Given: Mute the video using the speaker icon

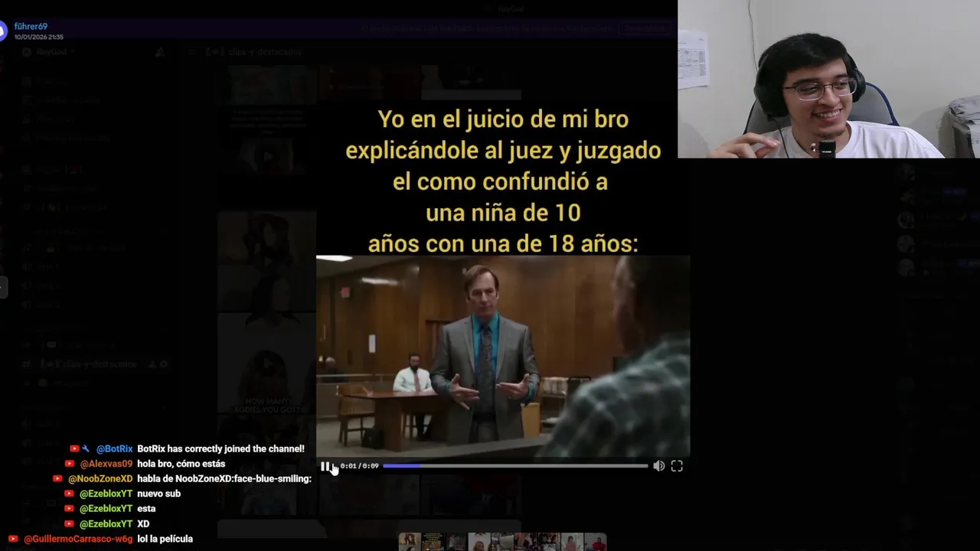Looking at the screenshot, I should (658, 466).
